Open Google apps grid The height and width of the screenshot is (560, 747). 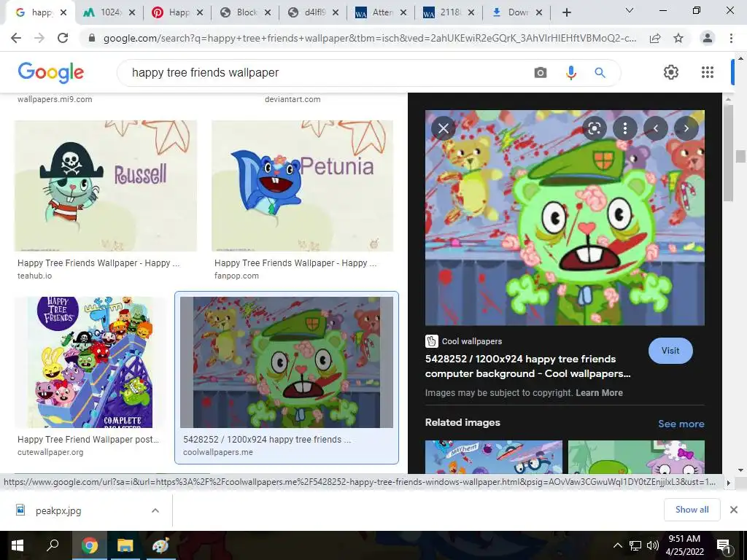tap(708, 72)
